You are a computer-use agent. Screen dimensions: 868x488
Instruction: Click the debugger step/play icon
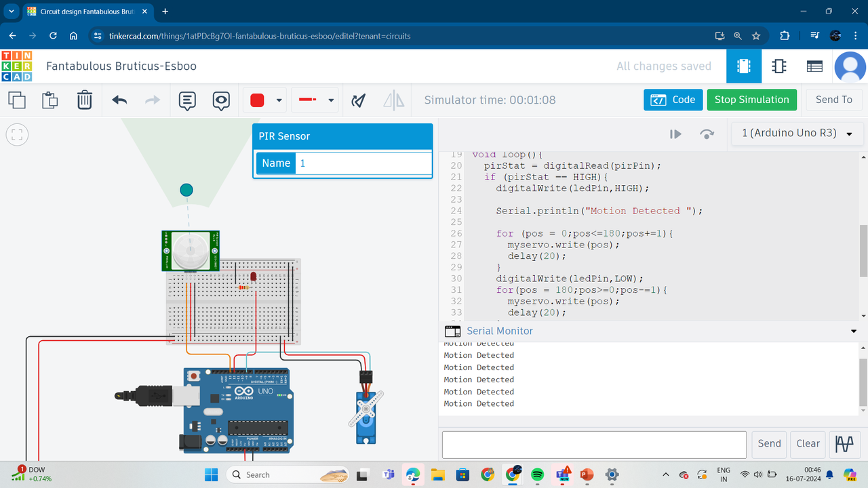click(675, 134)
